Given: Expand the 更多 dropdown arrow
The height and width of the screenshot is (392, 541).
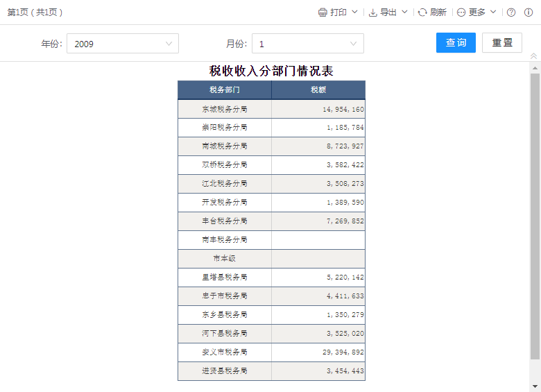Looking at the screenshot, I should (x=493, y=12).
